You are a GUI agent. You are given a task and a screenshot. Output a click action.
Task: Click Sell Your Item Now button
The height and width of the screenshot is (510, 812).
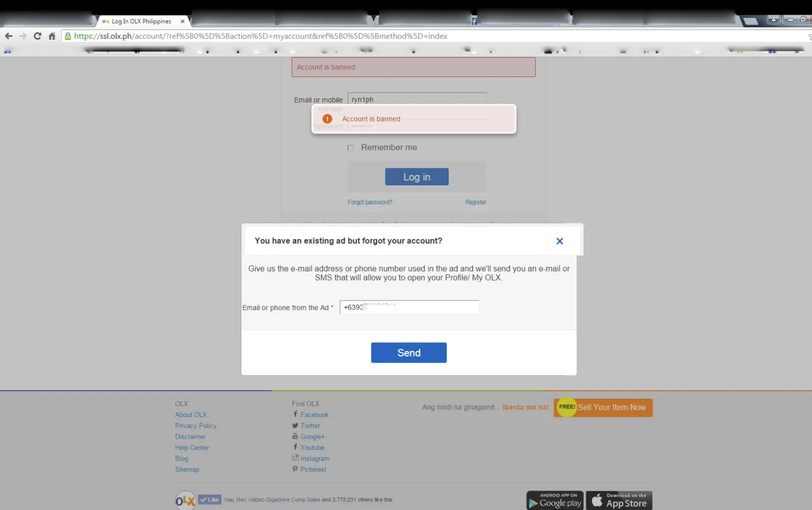pyautogui.click(x=603, y=407)
